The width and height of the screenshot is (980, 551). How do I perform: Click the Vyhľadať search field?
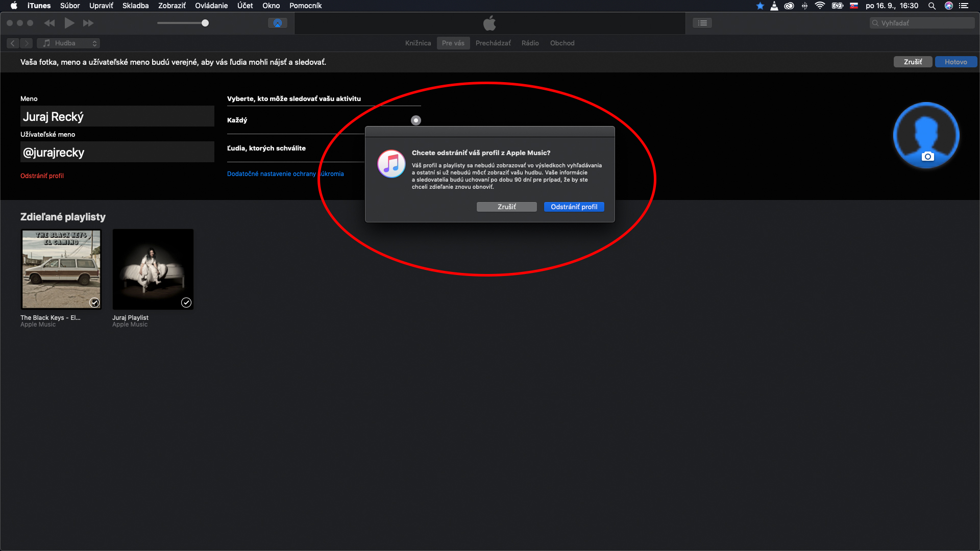tap(922, 23)
